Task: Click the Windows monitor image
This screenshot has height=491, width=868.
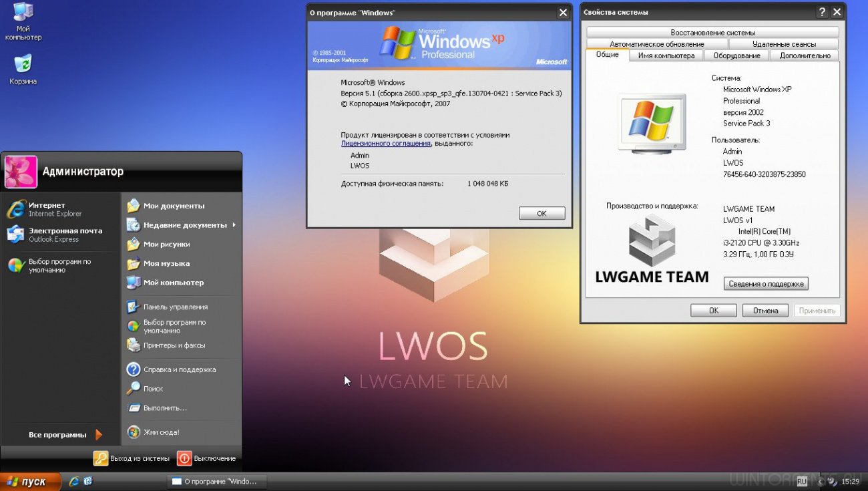Action: pyautogui.click(x=652, y=124)
